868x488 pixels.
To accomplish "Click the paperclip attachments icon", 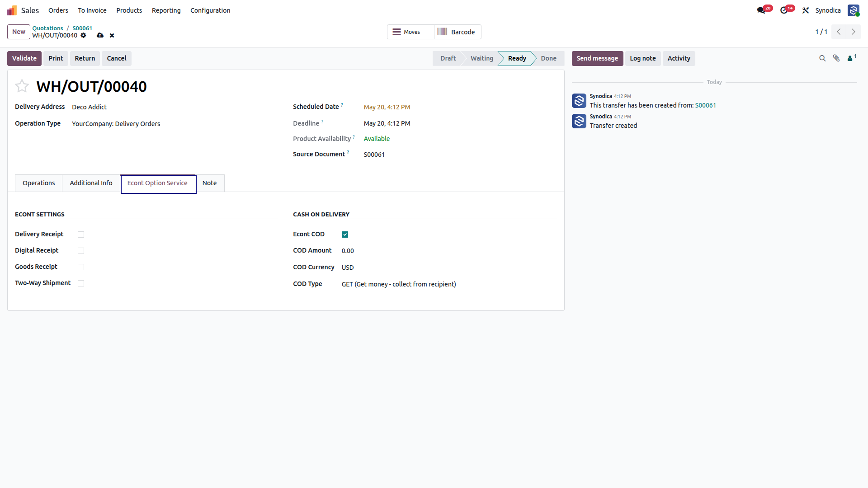I will (836, 58).
